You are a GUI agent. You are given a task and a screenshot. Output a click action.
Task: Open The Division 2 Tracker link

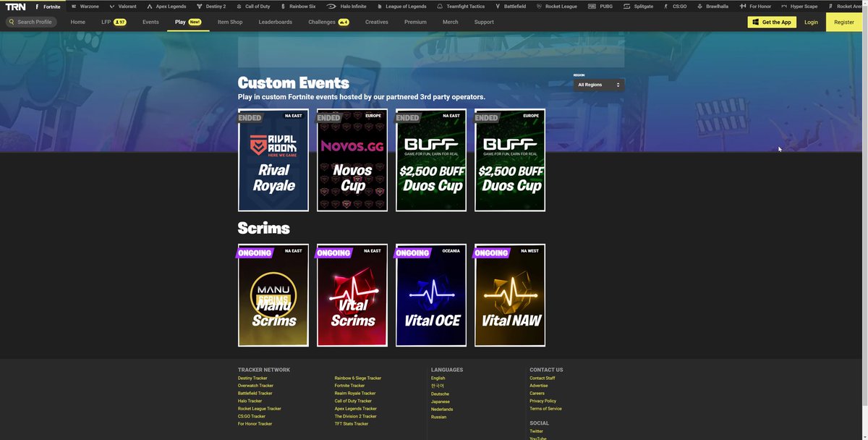(x=356, y=416)
